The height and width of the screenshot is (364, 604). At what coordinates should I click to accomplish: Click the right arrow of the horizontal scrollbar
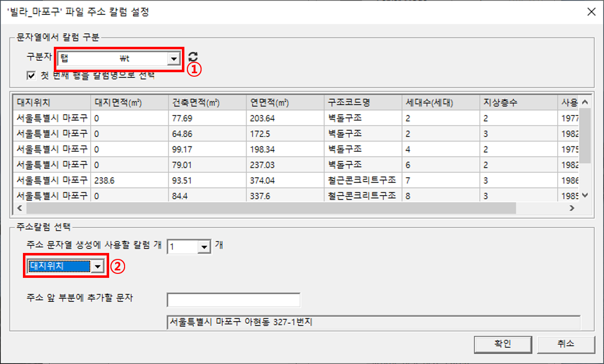pyautogui.click(x=573, y=208)
